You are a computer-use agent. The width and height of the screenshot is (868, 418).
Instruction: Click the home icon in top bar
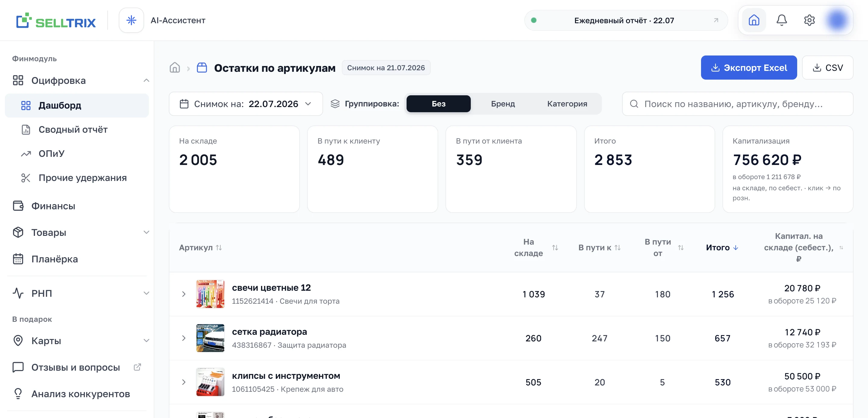754,20
